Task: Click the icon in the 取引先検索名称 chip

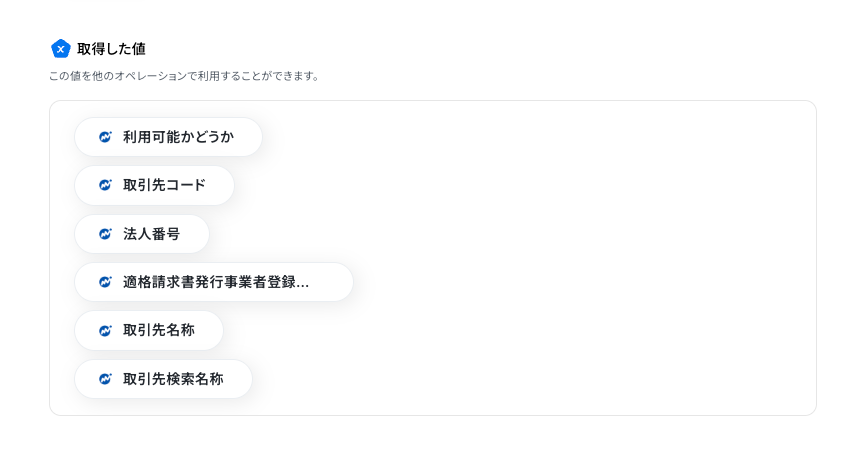Action: (105, 379)
